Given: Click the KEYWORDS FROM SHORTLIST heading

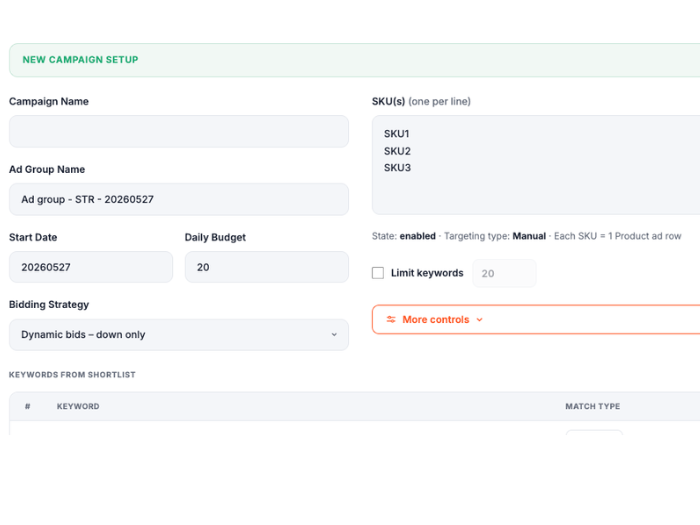Looking at the screenshot, I should 72,375.
